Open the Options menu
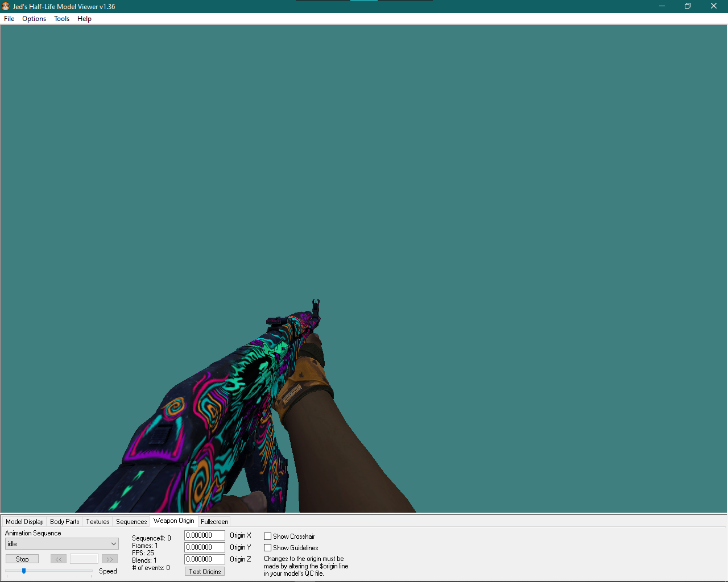 coord(34,19)
